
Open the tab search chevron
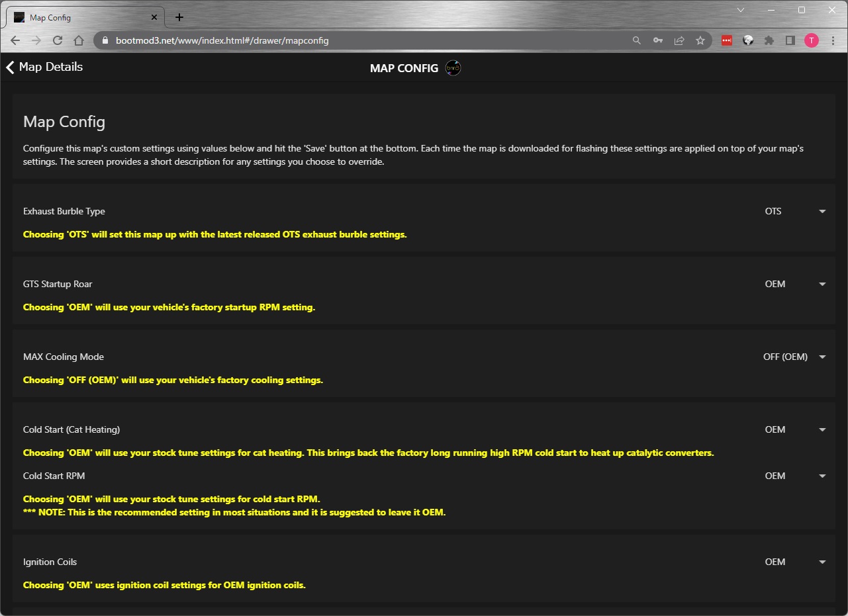point(741,10)
